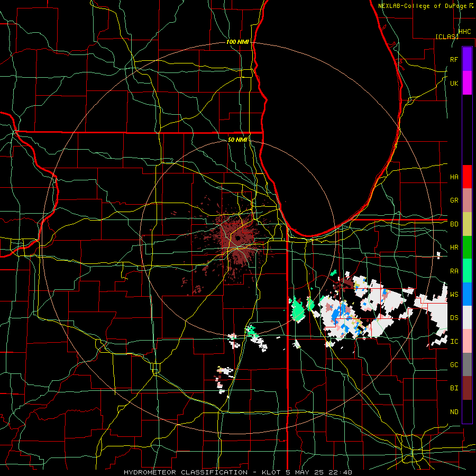This screenshot has width=476, height=476.
Task: Click the RF legend label
Action: click(x=454, y=59)
